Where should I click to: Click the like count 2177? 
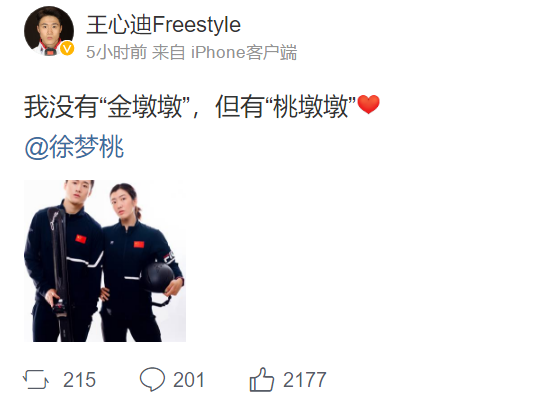[305, 380]
